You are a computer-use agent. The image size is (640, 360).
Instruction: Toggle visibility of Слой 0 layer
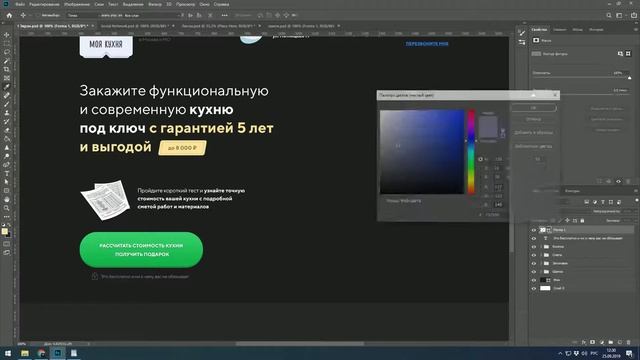[533, 288]
